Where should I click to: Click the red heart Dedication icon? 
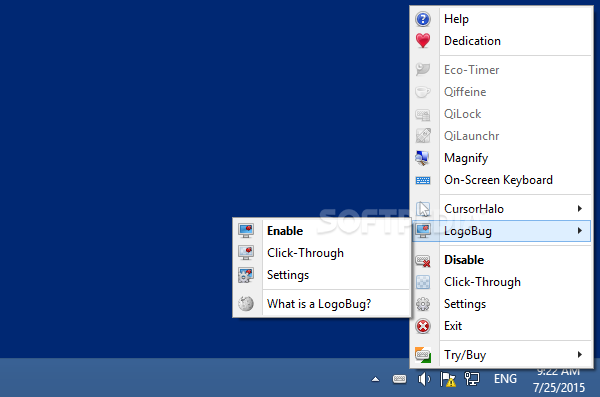point(423,41)
